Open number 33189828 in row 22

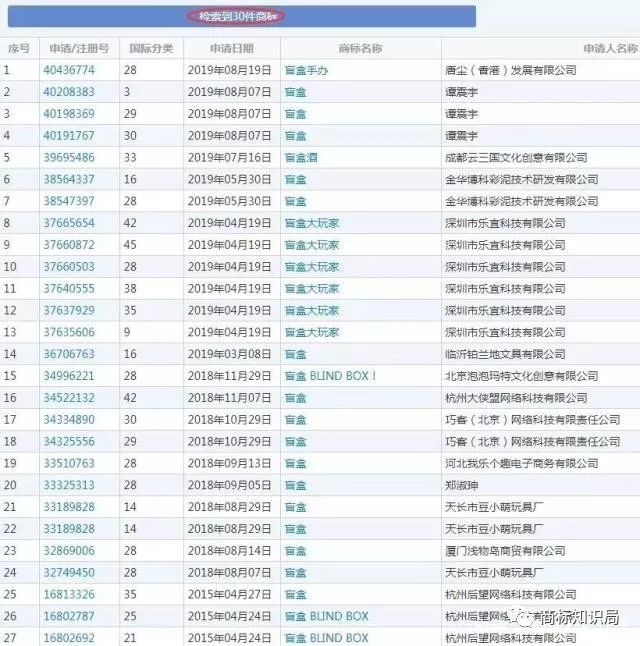(69, 529)
